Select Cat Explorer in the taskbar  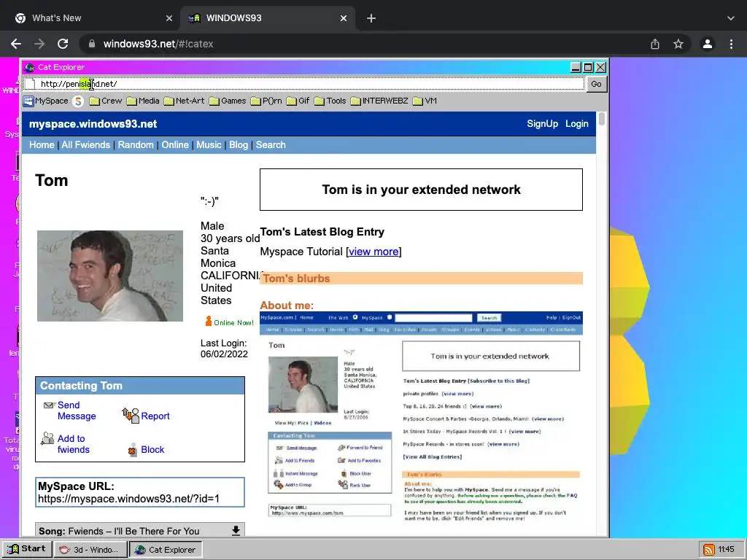tap(166, 550)
